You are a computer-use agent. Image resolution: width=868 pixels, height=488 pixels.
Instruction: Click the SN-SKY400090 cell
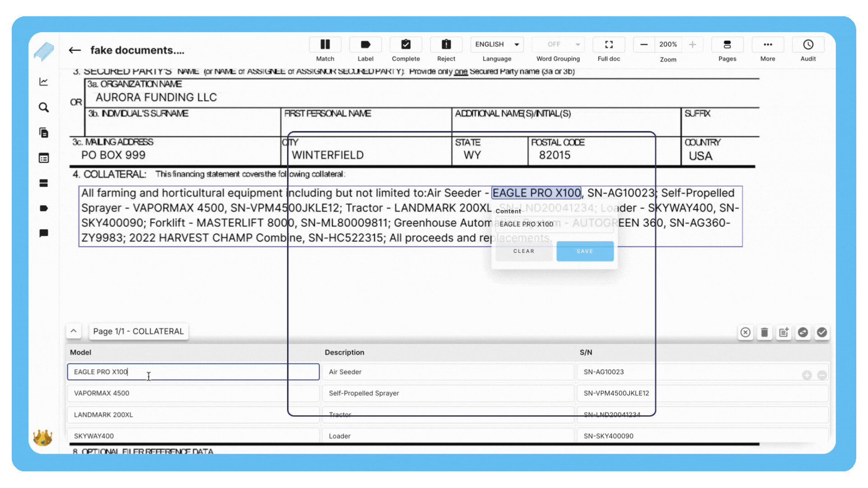(x=703, y=436)
